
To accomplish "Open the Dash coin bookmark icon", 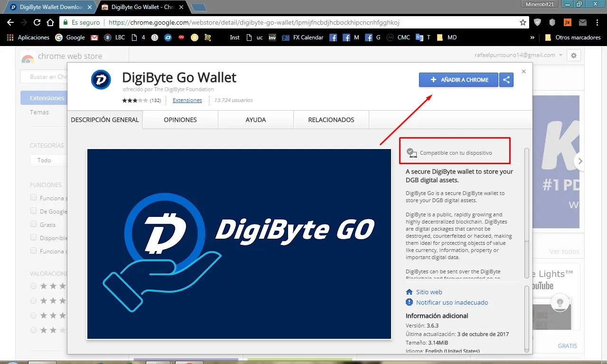I will coord(168,37).
